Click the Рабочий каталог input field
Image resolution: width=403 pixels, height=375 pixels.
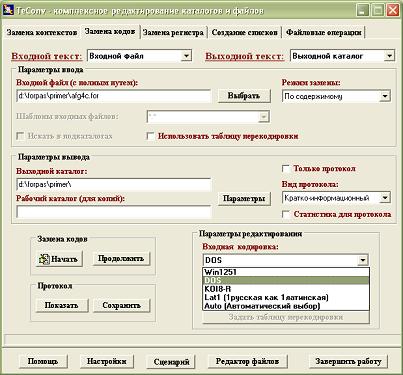click(x=114, y=212)
